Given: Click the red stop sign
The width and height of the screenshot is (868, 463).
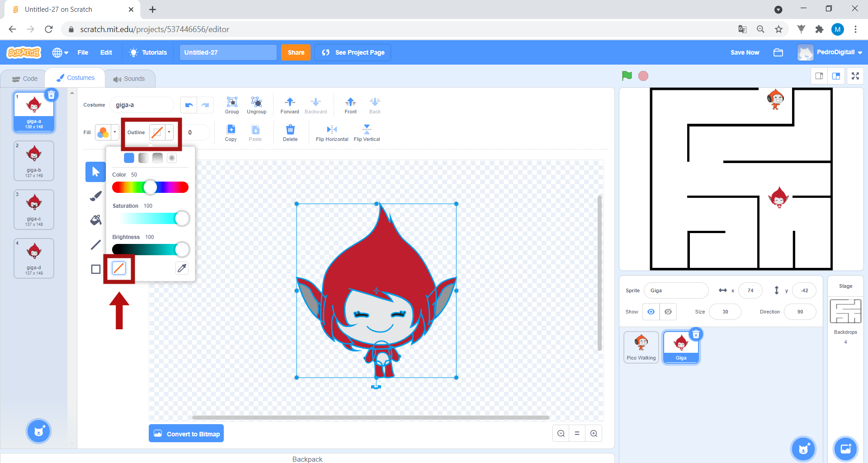Looking at the screenshot, I should [x=643, y=76].
